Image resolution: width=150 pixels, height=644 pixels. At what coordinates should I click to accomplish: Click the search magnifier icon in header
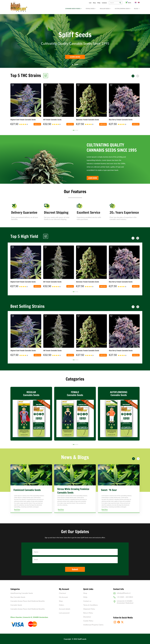point(120,3)
